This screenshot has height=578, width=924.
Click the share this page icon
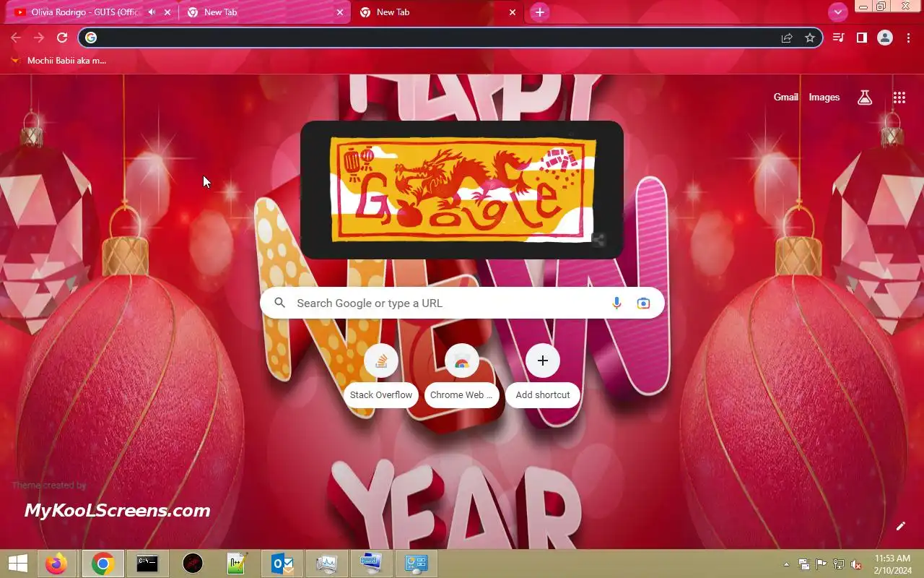tap(787, 38)
